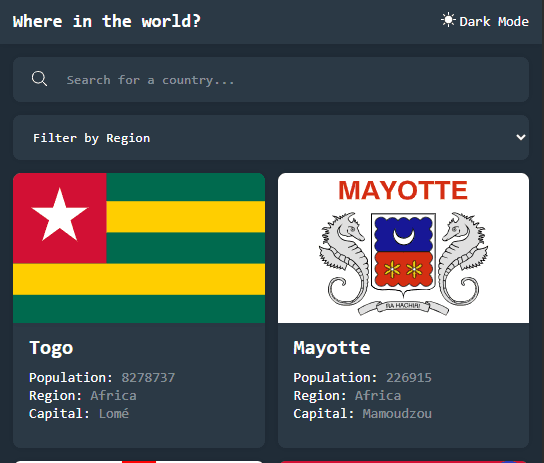
Task: Click the Africa region text on Togo card
Action: (x=113, y=396)
